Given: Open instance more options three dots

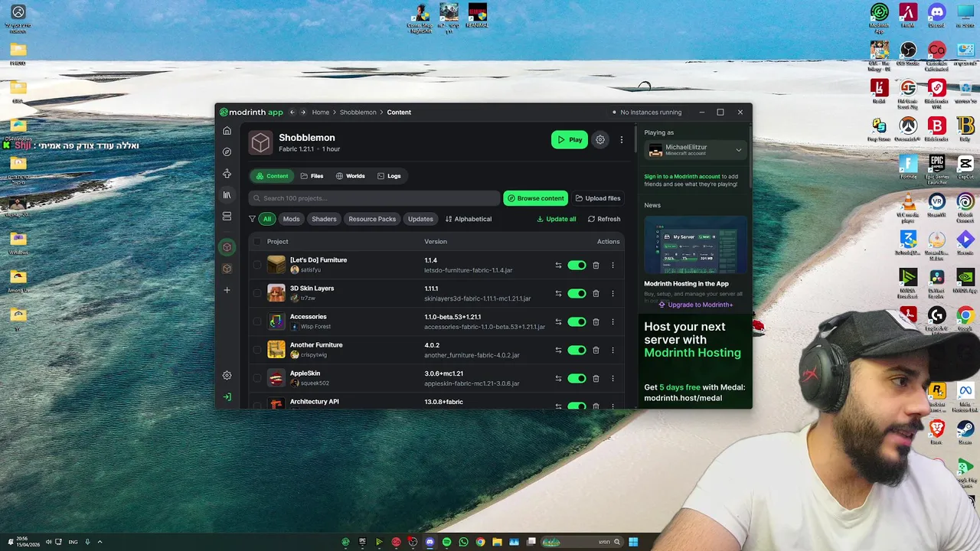Looking at the screenshot, I should click(x=622, y=140).
